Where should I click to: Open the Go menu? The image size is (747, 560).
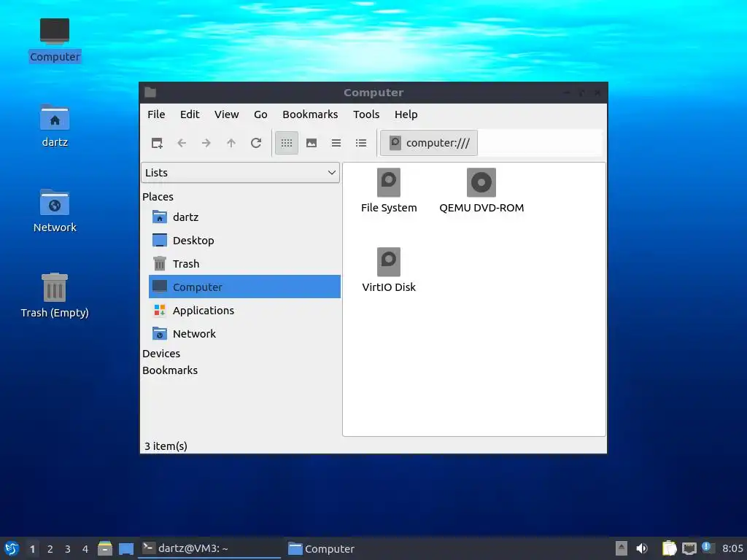[260, 114]
